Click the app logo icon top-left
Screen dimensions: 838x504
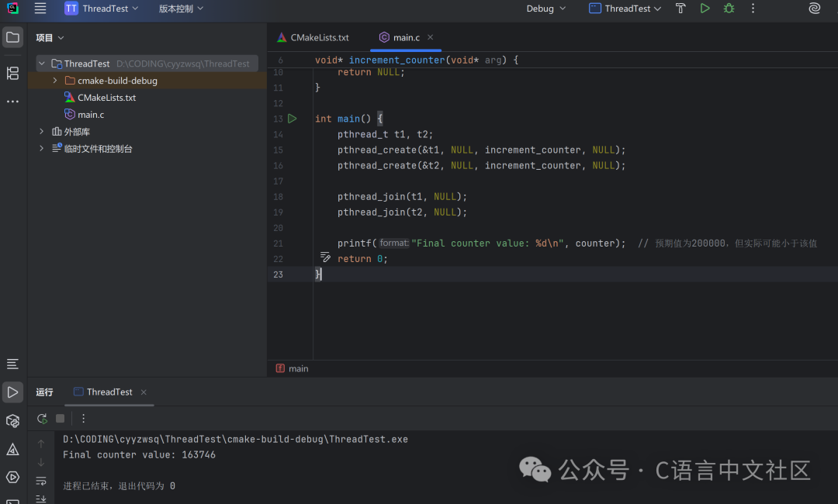12,8
